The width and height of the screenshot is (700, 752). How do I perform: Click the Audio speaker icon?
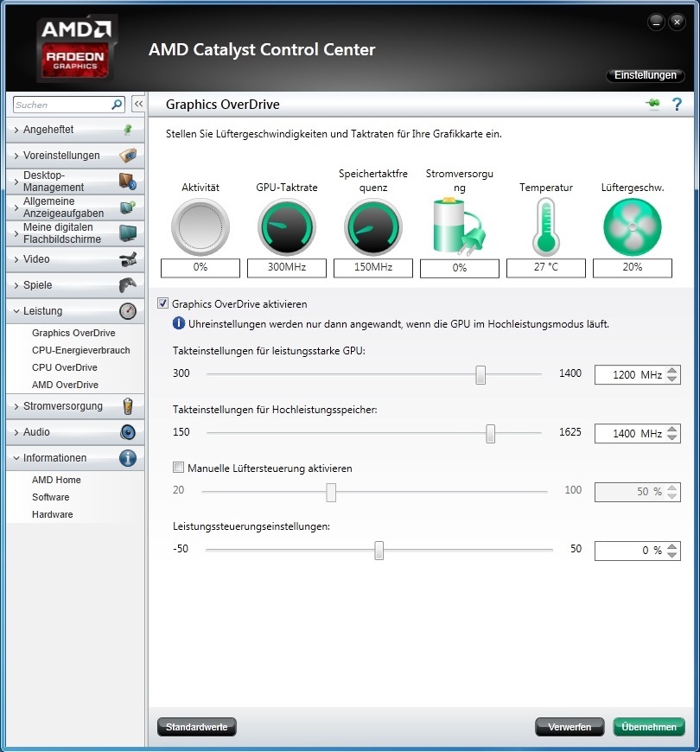(x=128, y=432)
